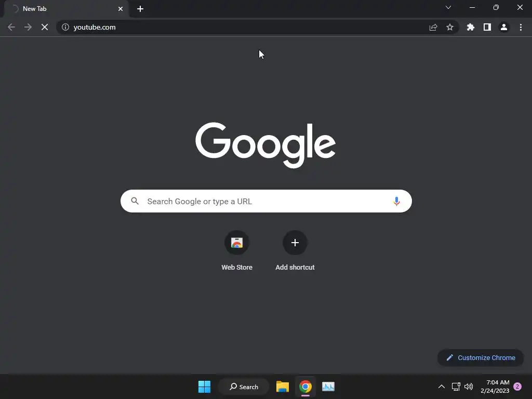Click the Add shortcut label
The image size is (532, 399).
click(x=295, y=268)
